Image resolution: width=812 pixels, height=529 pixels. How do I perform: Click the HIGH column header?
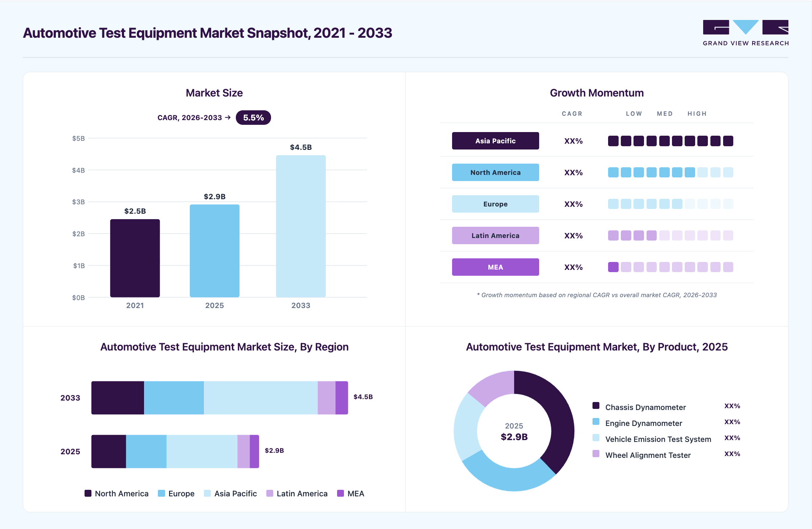click(697, 114)
